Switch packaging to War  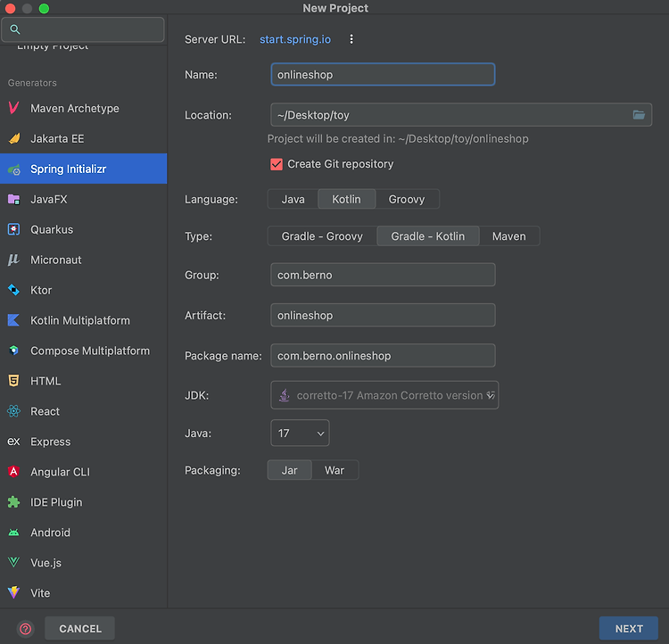click(334, 470)
